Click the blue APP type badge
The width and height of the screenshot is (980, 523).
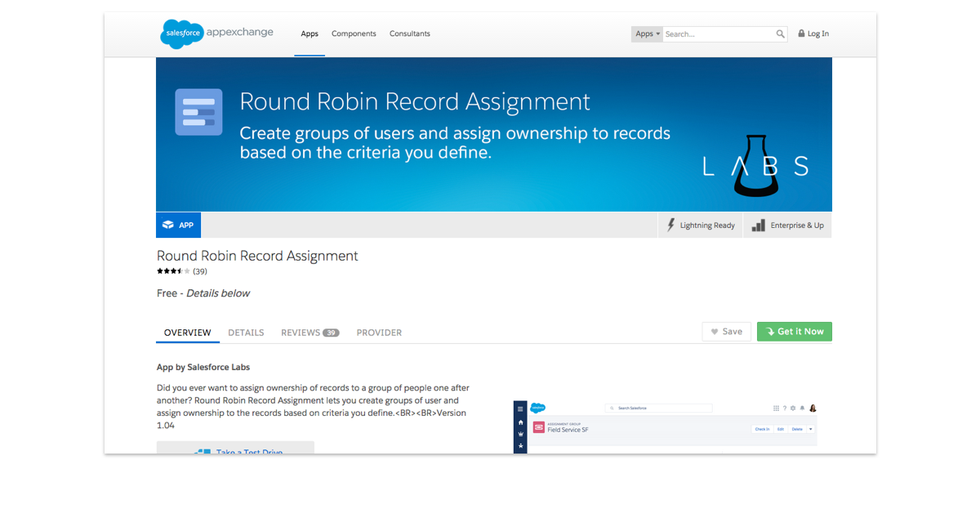coord(178,225)
